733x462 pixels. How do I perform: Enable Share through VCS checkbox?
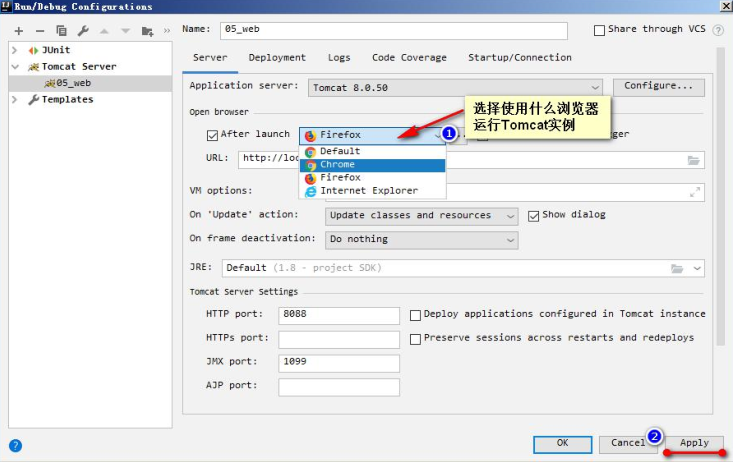coord(599,30)
